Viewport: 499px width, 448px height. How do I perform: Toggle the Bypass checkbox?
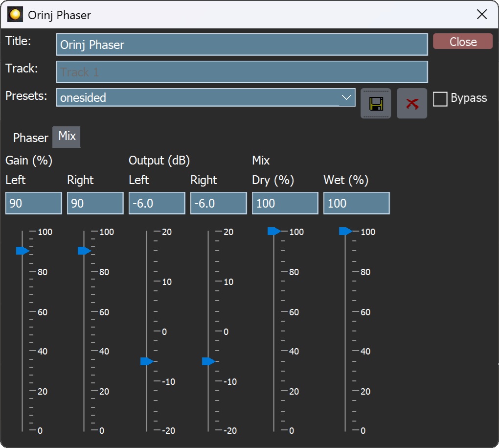coord(440,99)
